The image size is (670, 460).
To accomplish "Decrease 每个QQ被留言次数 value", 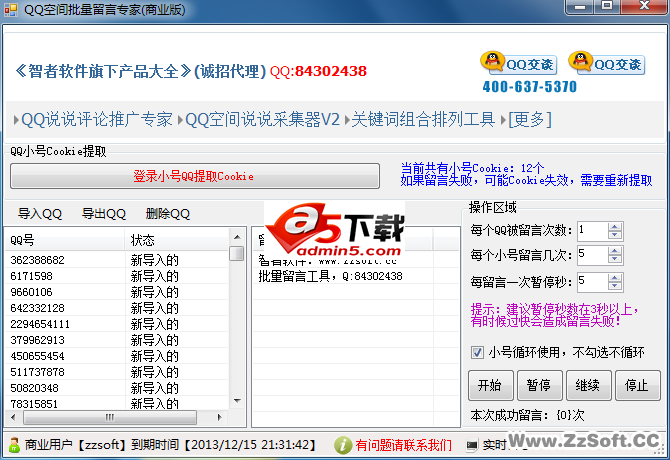I will click(614, 235).
